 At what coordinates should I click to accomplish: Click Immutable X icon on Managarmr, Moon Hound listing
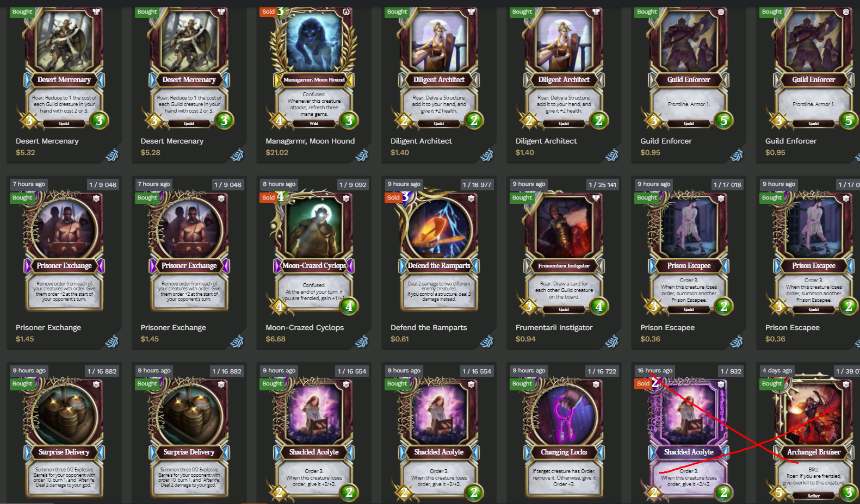click(362, 155)
